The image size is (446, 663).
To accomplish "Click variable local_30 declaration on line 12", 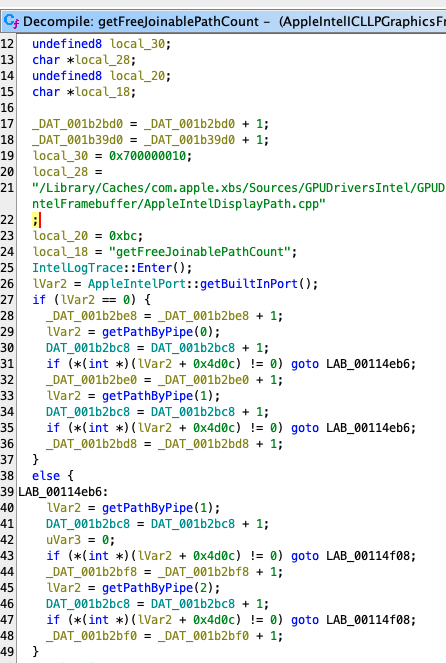I will click(137, 44).
